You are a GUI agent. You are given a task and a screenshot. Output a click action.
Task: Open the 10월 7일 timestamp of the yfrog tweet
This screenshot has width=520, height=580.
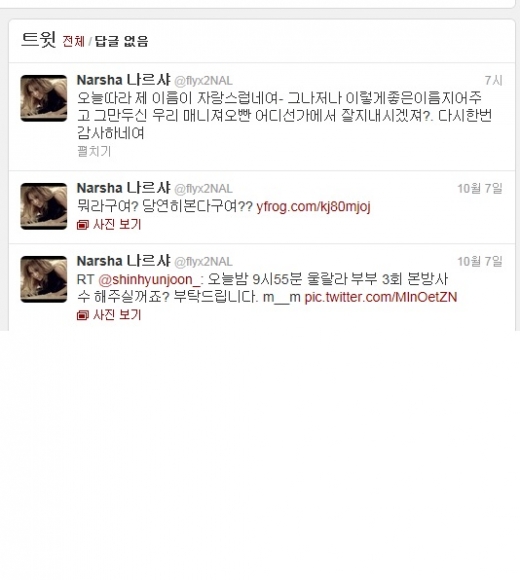click(480, 188)
